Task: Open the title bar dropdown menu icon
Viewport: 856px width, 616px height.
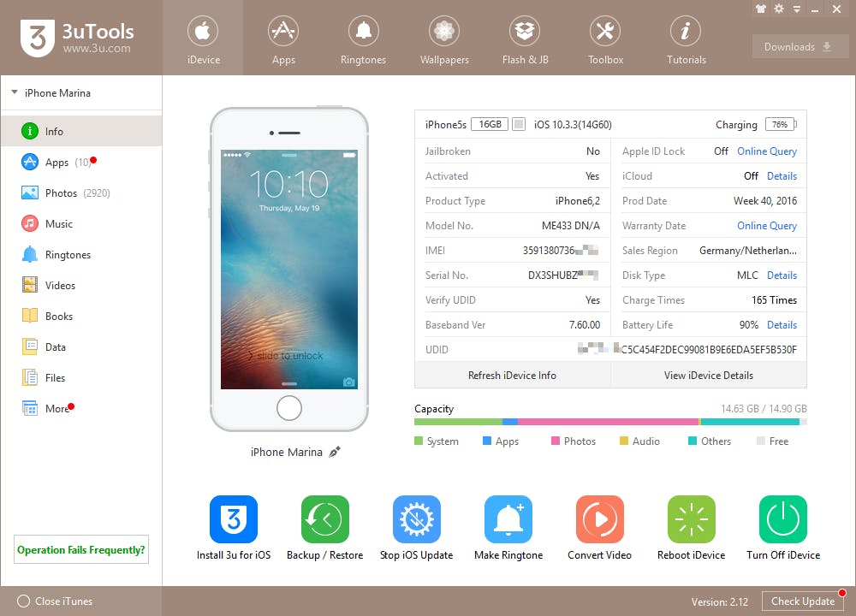Action: [x=797, y=9]
